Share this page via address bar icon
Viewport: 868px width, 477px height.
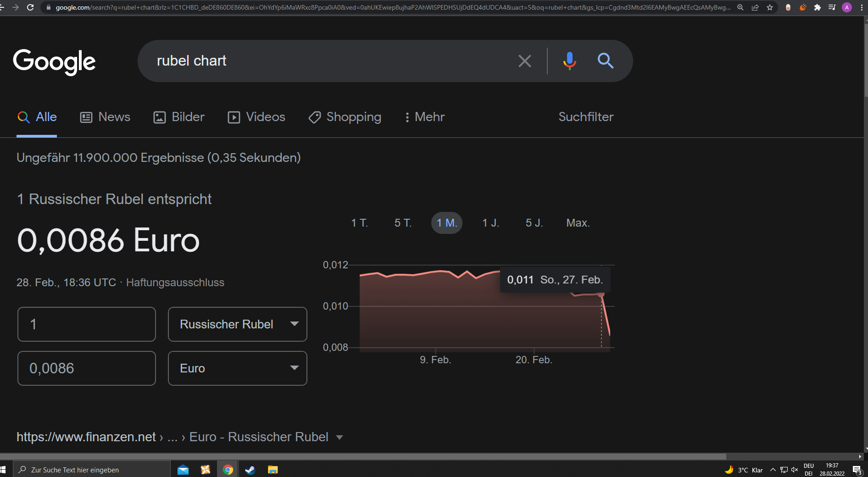pyautogui.click(x=755, y=7)
